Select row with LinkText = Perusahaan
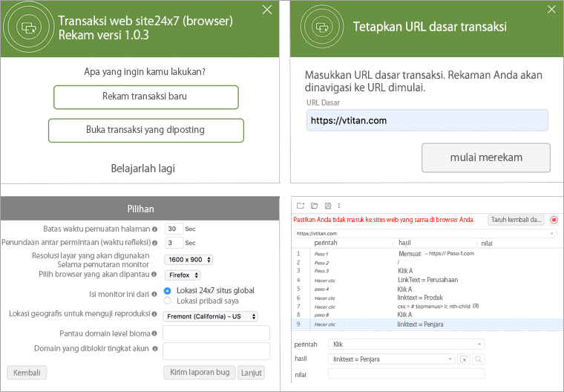 [427, 280]
